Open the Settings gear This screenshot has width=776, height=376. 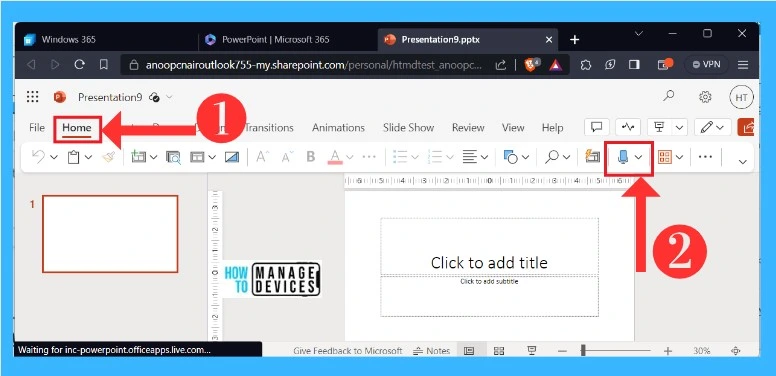point(705,97)
